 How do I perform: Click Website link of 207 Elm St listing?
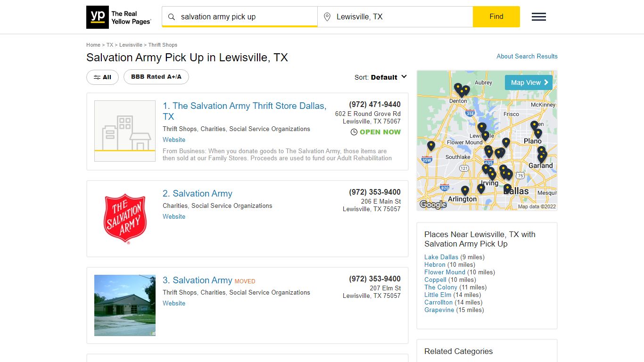point(174,304)
